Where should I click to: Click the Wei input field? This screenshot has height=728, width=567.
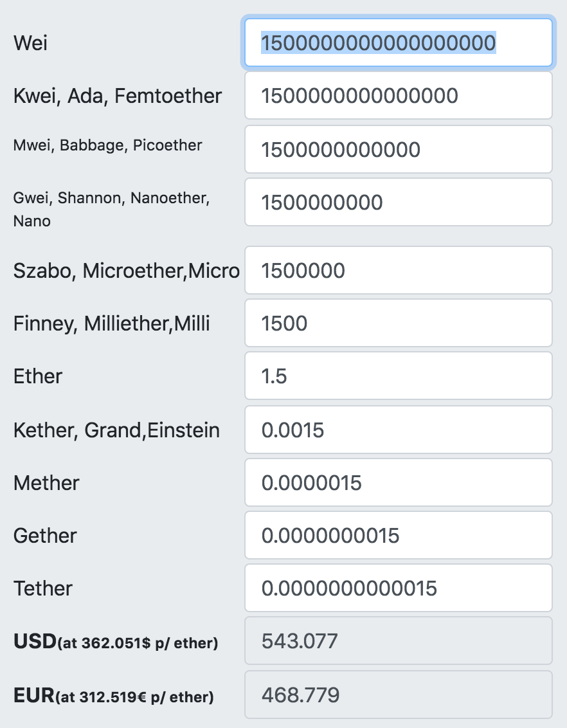point(398,42)
